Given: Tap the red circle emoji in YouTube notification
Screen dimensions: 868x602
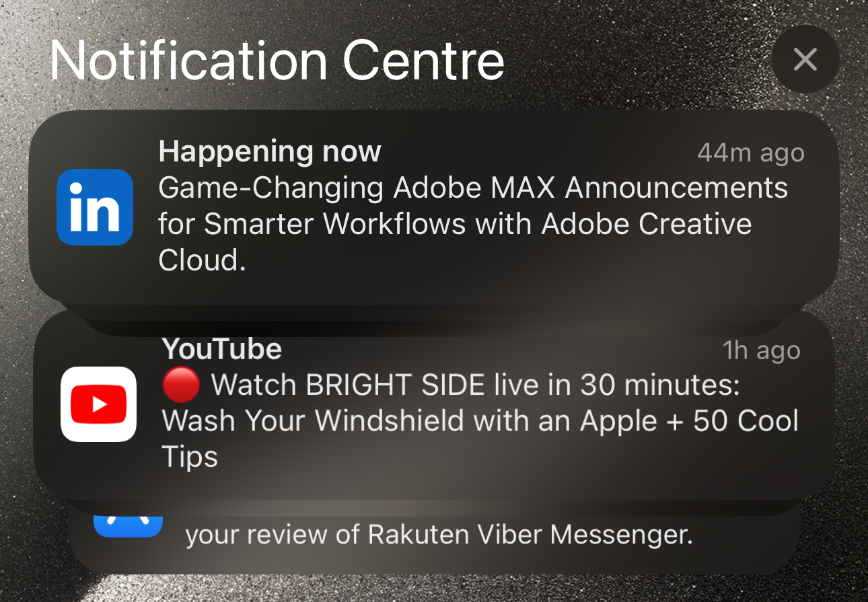Looking at the screenshot, I should coord(181,385).
